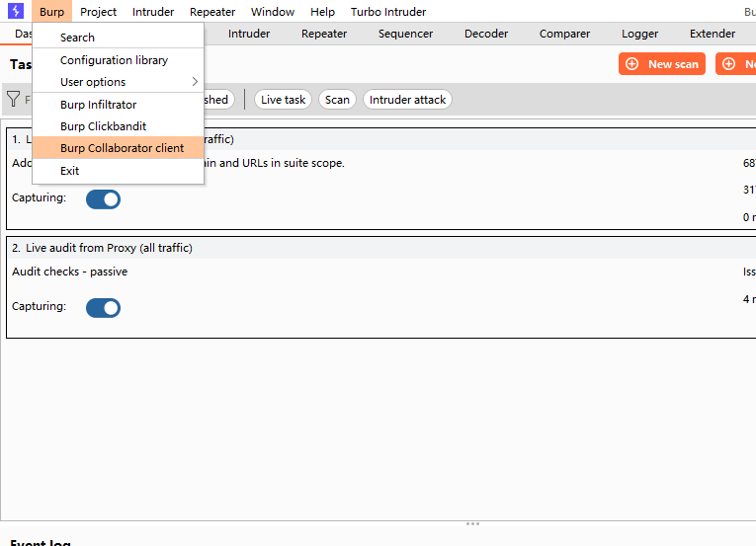Open the Help menu
This screenshot has width=756, height=546.
[322, 12]
